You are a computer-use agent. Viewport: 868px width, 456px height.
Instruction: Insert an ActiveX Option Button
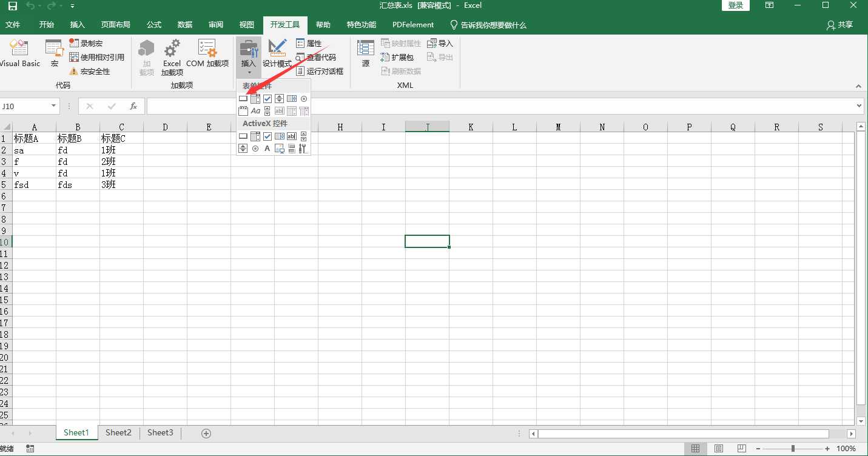click(x=255, y=149)
